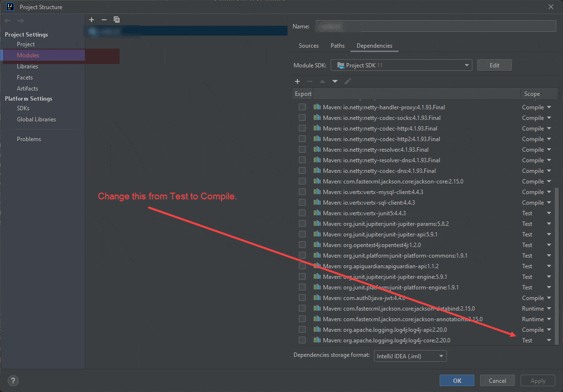This screenshot has height=392, width=563.
Task: Open Module SDK dropdown
Action: [401, 65]
